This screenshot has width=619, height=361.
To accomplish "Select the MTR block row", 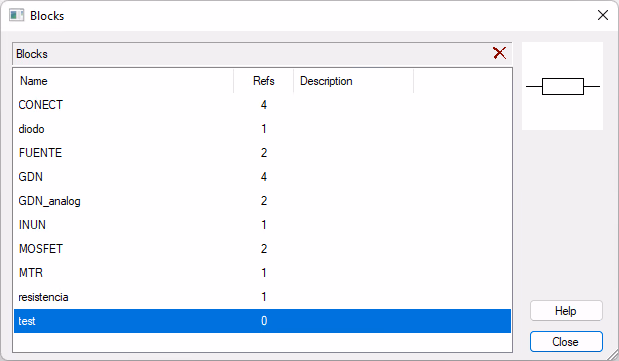I will coord(263,273).
